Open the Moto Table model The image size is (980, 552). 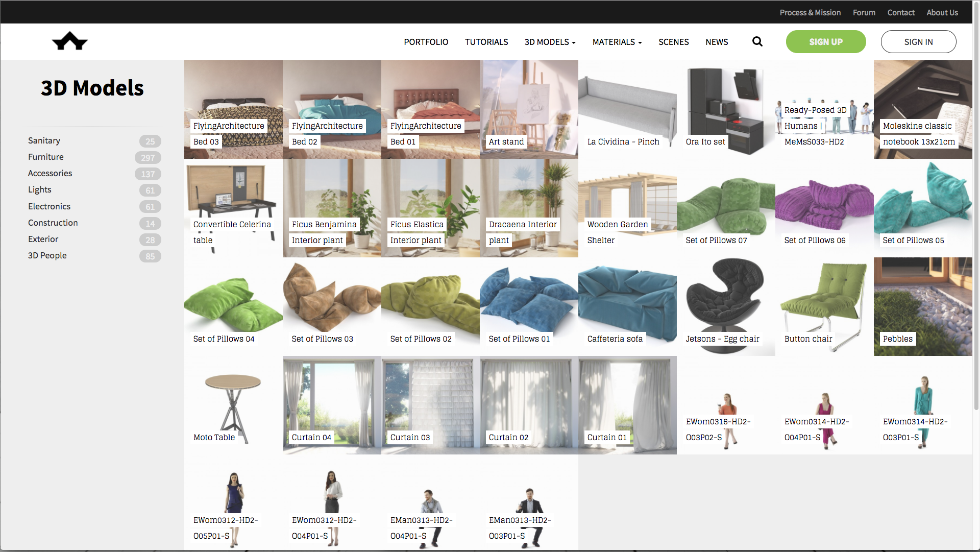[233, 405]
